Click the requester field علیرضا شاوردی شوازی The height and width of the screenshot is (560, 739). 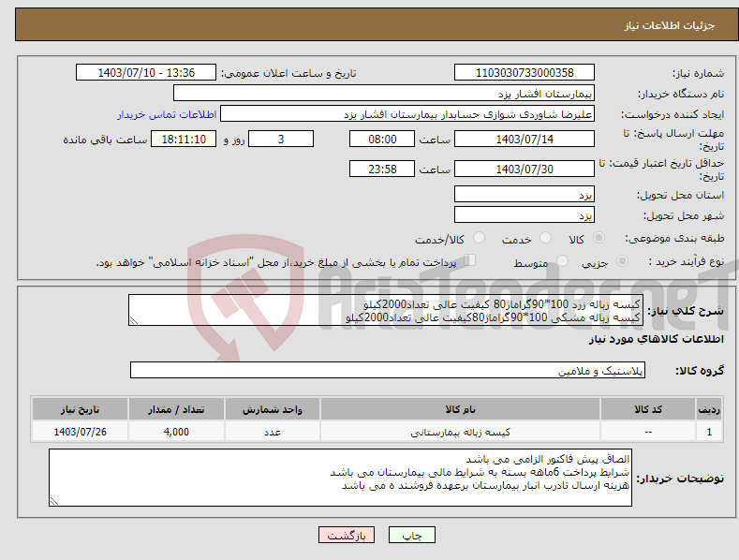point(407,113)
